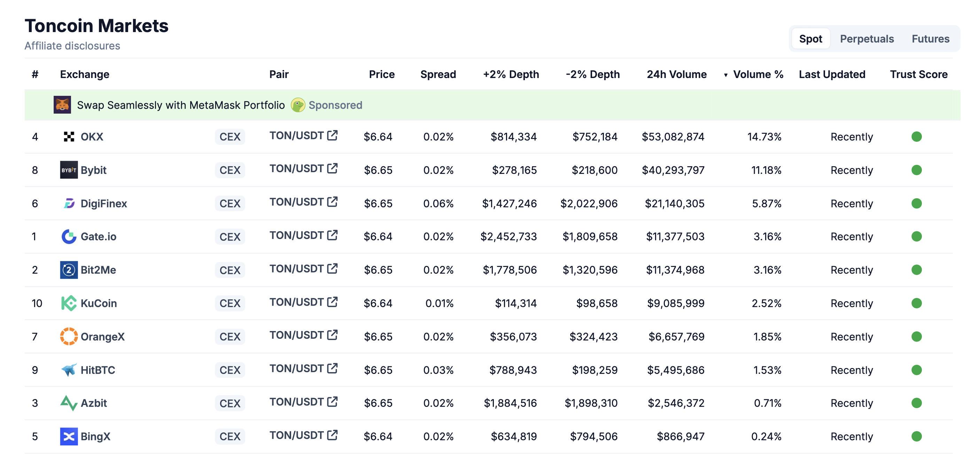Click the KuCoin logo icon
The height and width of the screenshot is (460, 980).
click(x=69, y=303)
